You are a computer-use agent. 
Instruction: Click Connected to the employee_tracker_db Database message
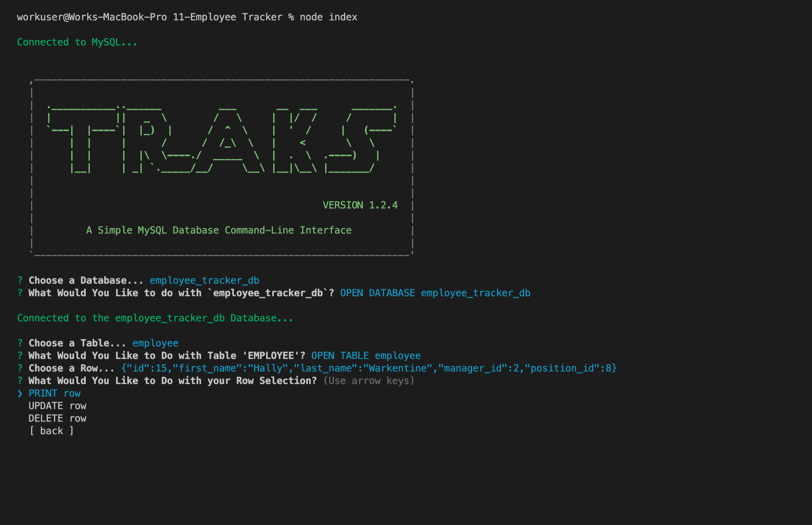click(x=155, y=318)
